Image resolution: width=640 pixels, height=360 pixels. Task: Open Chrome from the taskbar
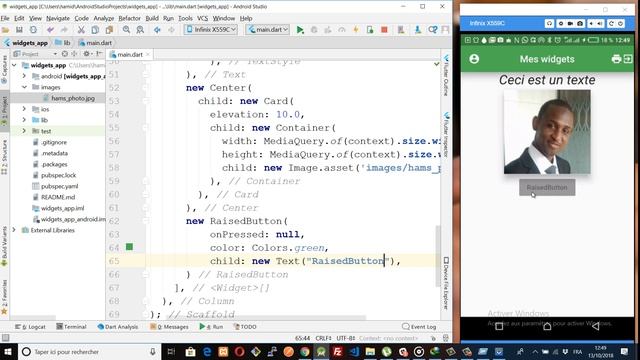coord(304,351)
